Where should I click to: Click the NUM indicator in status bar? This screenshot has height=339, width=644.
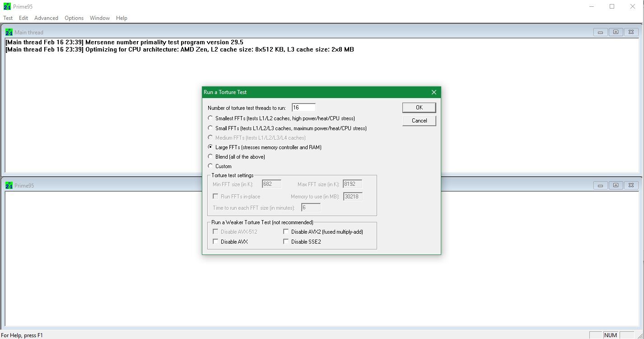[x=611, y=335]
